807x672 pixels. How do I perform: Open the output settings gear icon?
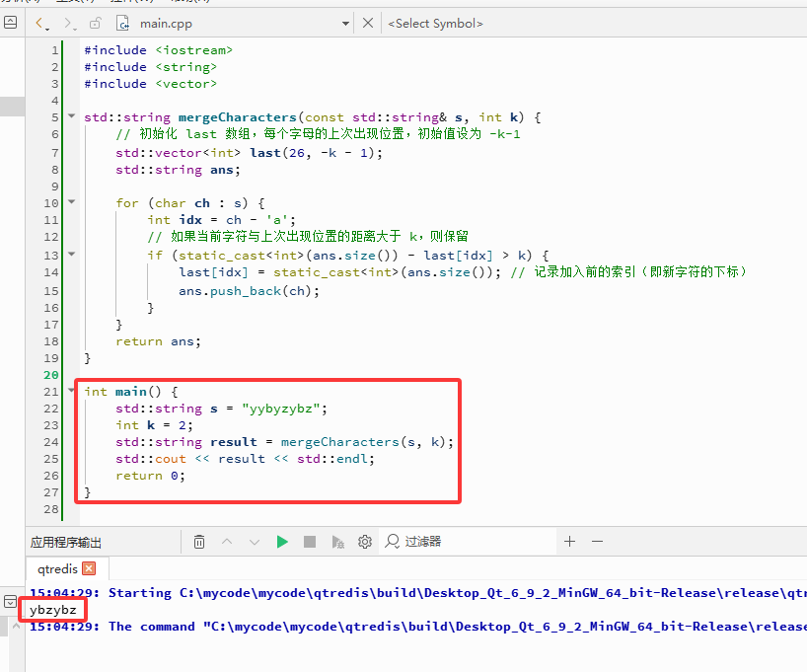click(365, 542)
